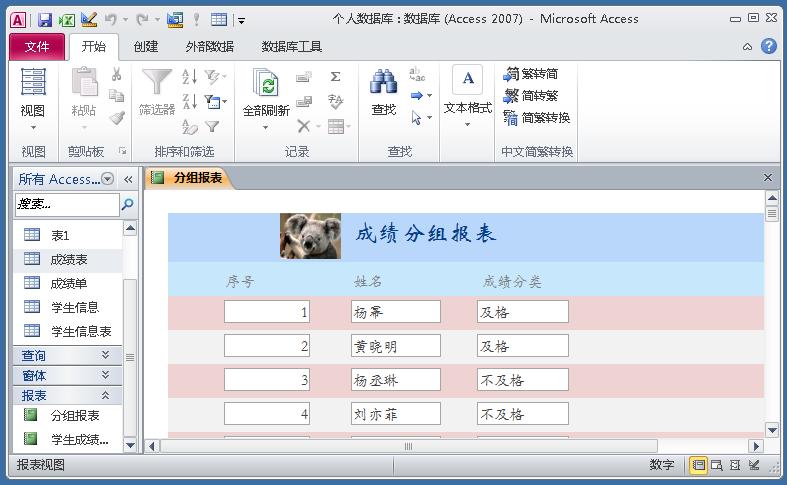
Task: Click the Spelling check icon
Action: coord(335,101)
